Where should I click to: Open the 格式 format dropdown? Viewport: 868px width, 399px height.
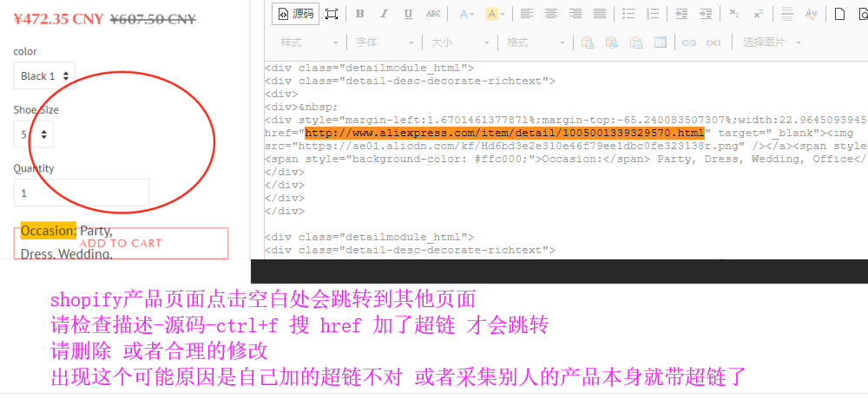click(x=536, y=43)
